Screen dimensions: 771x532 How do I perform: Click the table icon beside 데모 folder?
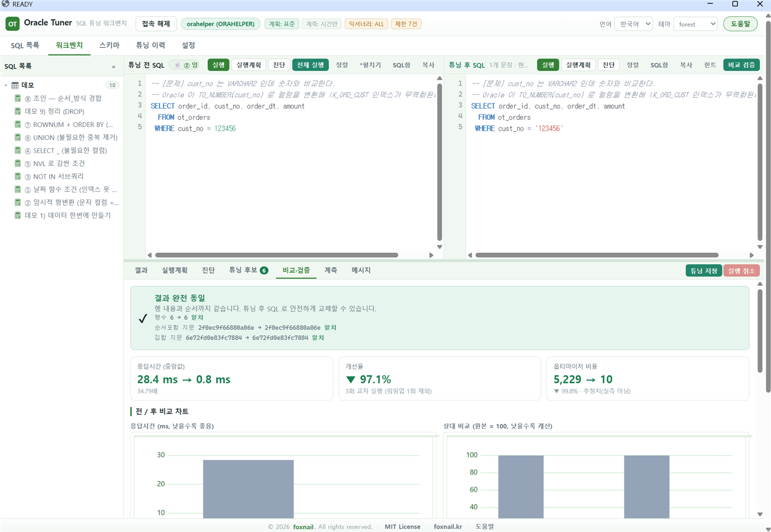pyautogui.click(x=15, y=86)
